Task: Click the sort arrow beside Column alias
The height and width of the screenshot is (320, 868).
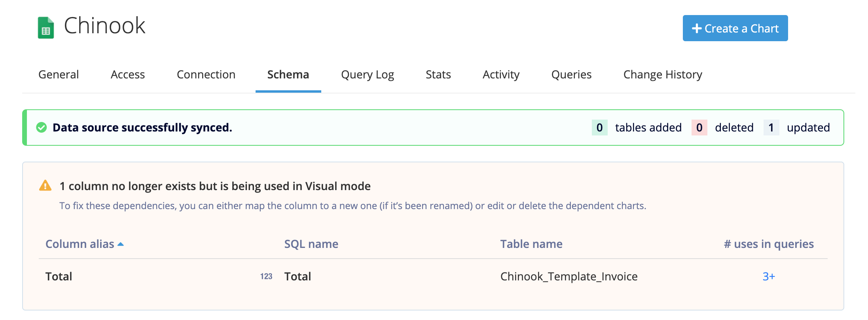Action: tap(121, 244)
